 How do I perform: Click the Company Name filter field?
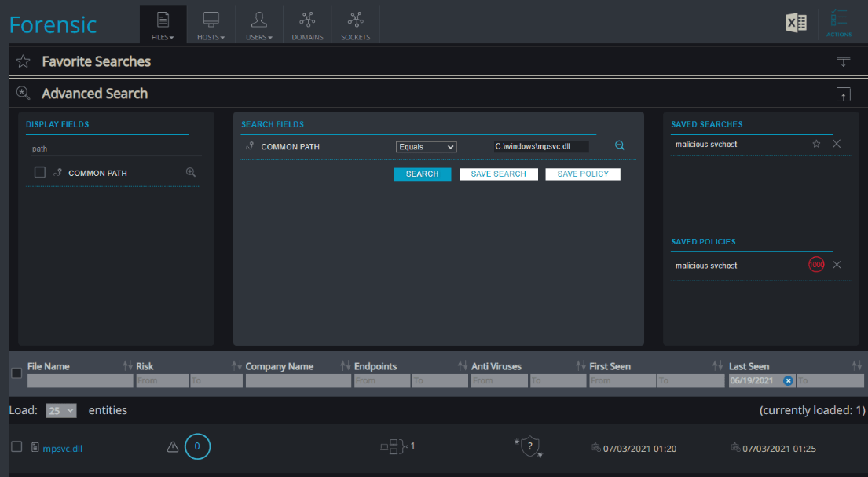[298, 380]
